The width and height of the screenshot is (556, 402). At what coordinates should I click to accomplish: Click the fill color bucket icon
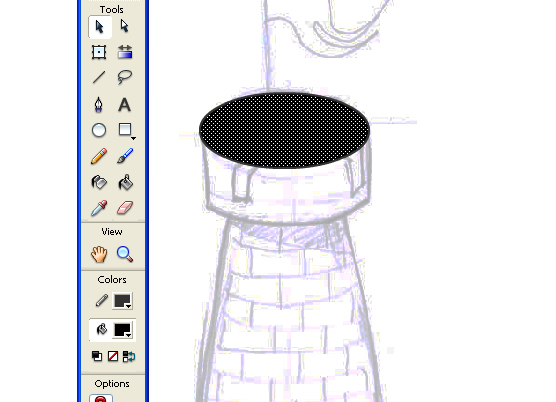click(101, 330)
